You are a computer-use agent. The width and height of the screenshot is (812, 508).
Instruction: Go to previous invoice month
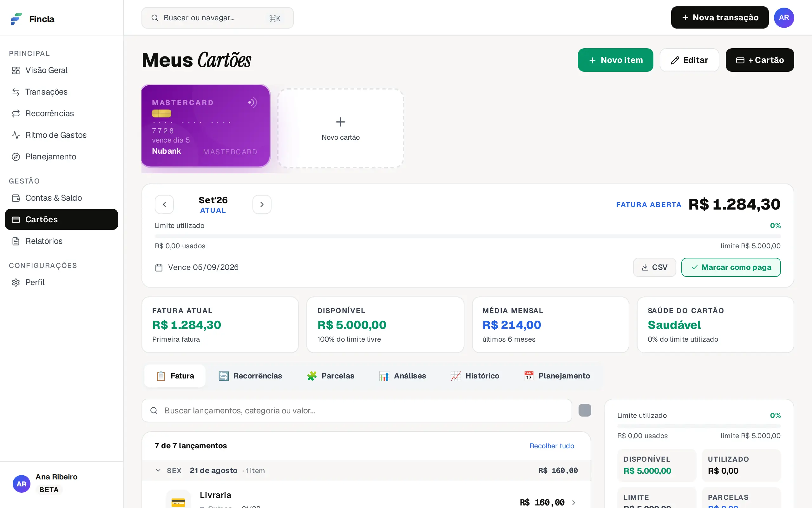click(x=164, y=204)
